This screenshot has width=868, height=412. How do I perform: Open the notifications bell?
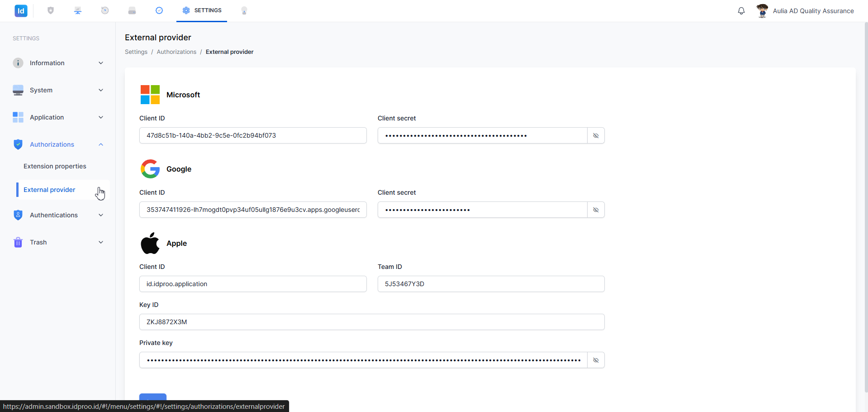[741, 11]
